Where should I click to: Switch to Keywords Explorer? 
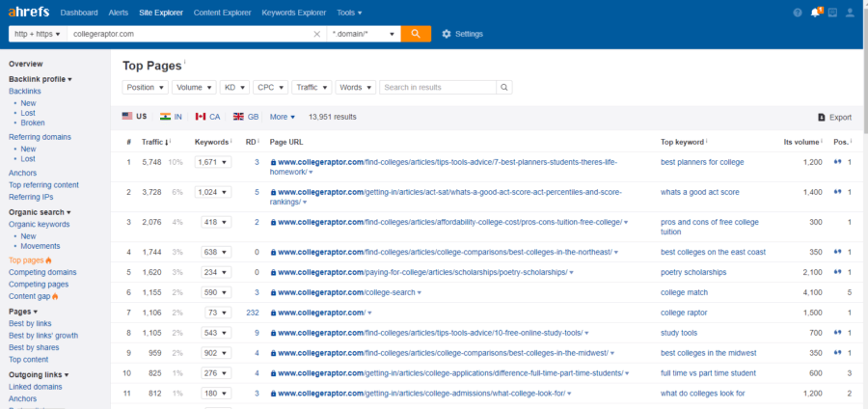[x=294, y=13]
